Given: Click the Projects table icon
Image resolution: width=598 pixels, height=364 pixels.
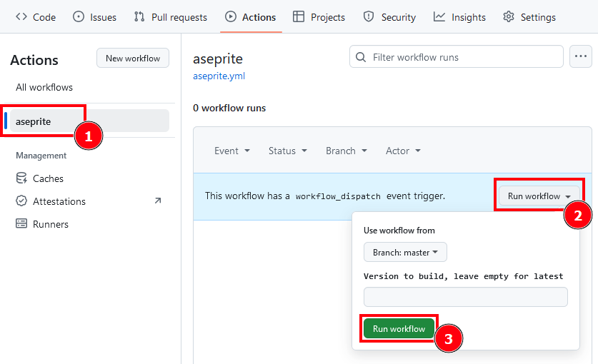Looking at the screenshot, I should point(299,16).
